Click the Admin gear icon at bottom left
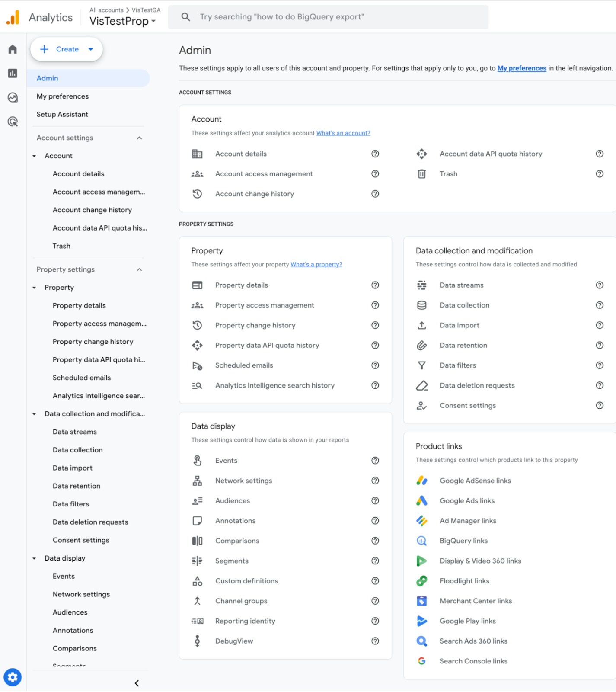Screen dimensions: 616x692 point(13,677)
